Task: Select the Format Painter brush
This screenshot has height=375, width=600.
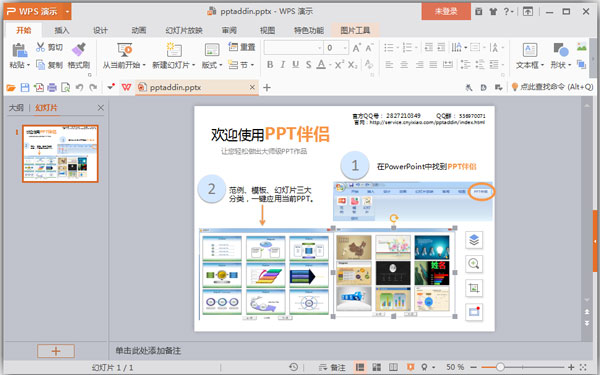Action: [79, 49]
